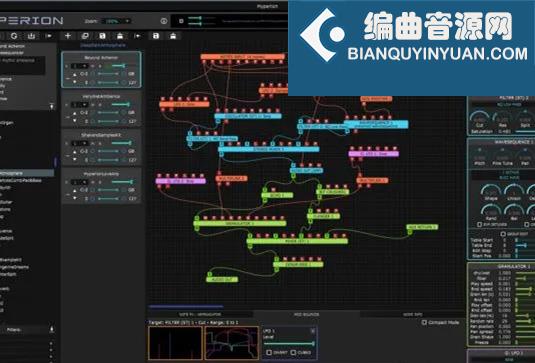The image size is (535, 363).
Task: Click the circular refresh arrow toolbar icon
Action: point(14,36)
